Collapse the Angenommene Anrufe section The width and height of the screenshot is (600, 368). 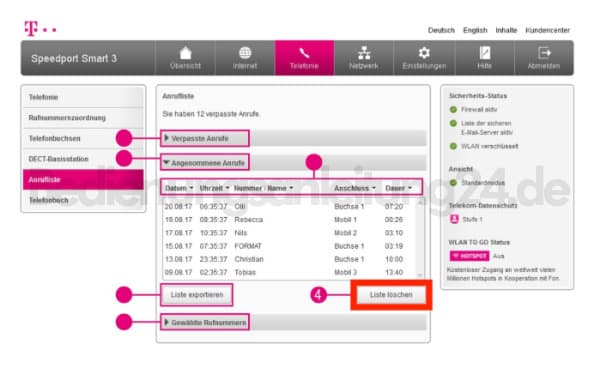(205, 163)
